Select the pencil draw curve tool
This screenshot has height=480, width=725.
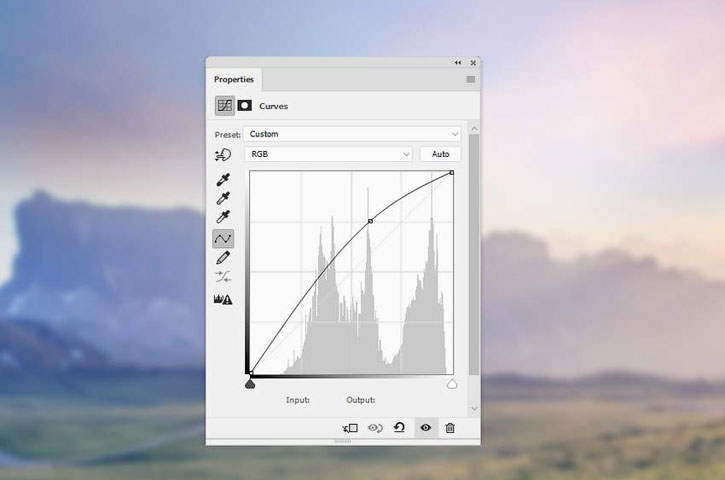click(x=223, y=258)
